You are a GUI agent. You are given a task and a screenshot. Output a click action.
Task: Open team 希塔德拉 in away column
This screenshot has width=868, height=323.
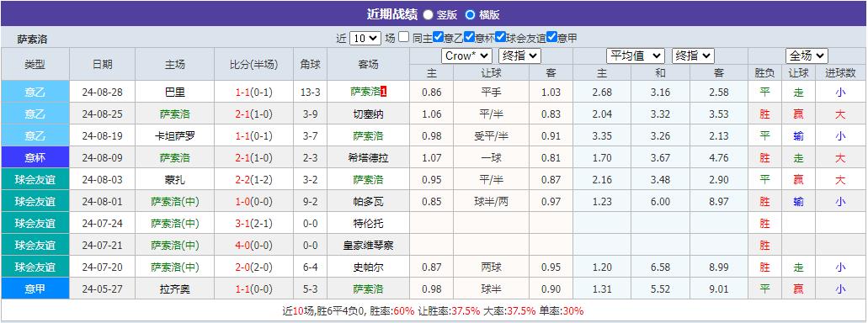click(x=368, y=158)
